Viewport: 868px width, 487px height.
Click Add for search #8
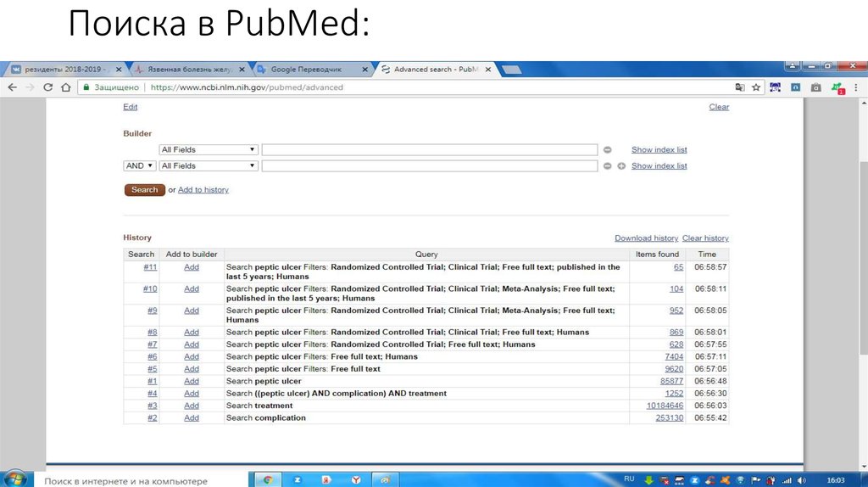coord(192,332)
